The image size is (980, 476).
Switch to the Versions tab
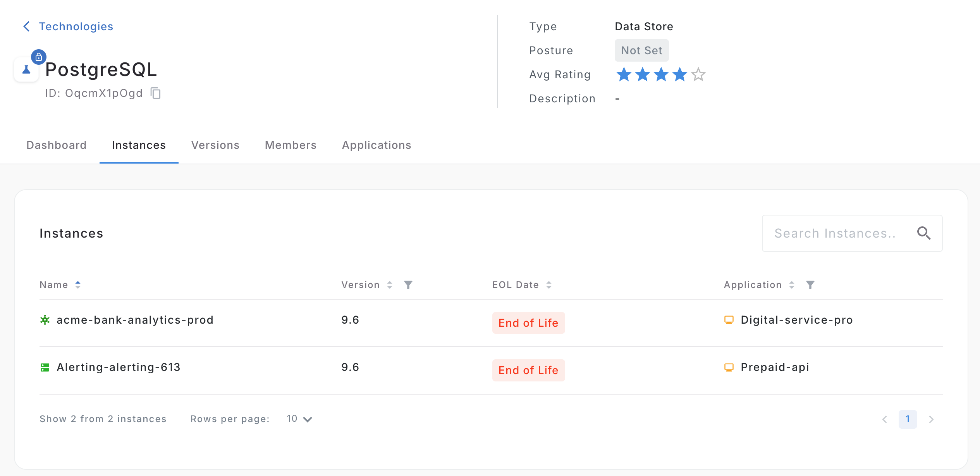(x=215, y=145)
